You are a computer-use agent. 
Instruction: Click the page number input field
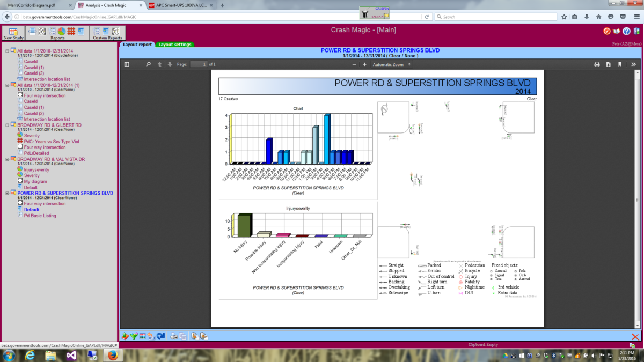199,64
